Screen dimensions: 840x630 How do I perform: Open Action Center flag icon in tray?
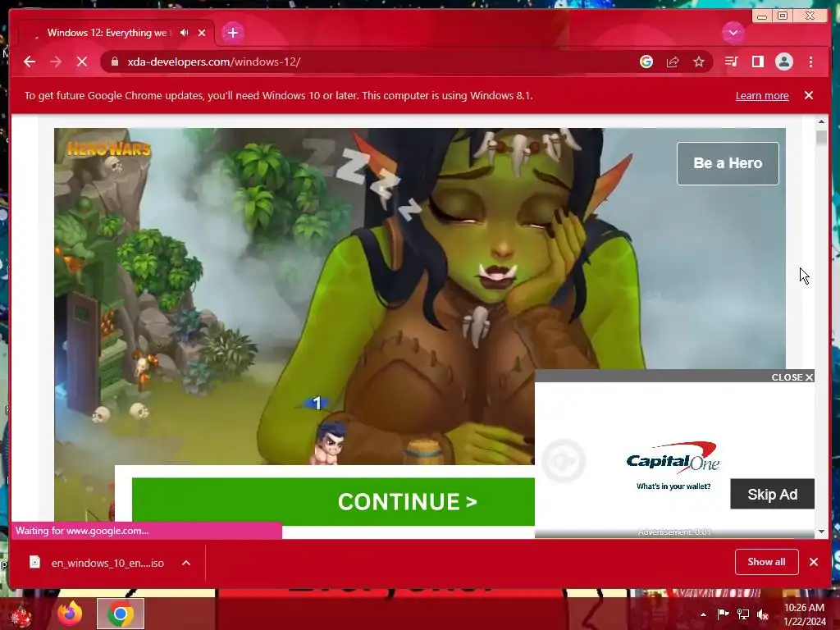[723, 614]
